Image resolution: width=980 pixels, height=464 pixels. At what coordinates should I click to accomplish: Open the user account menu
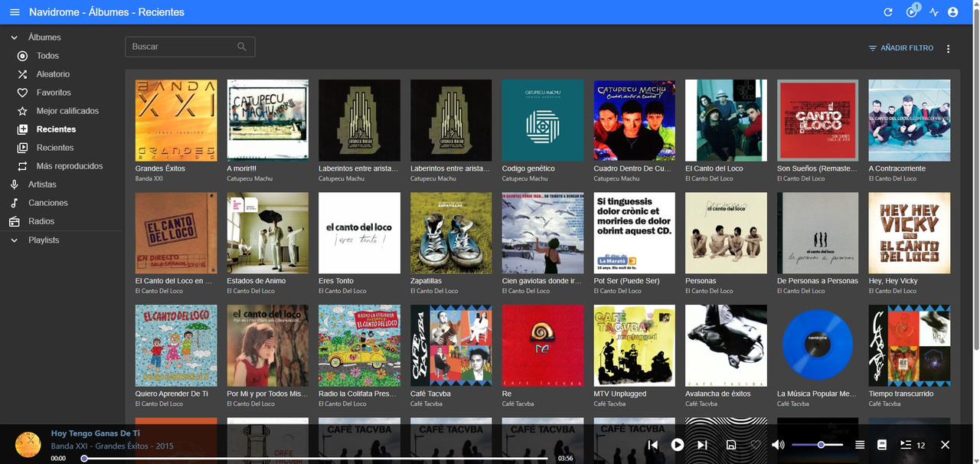(x=953, y=12)
